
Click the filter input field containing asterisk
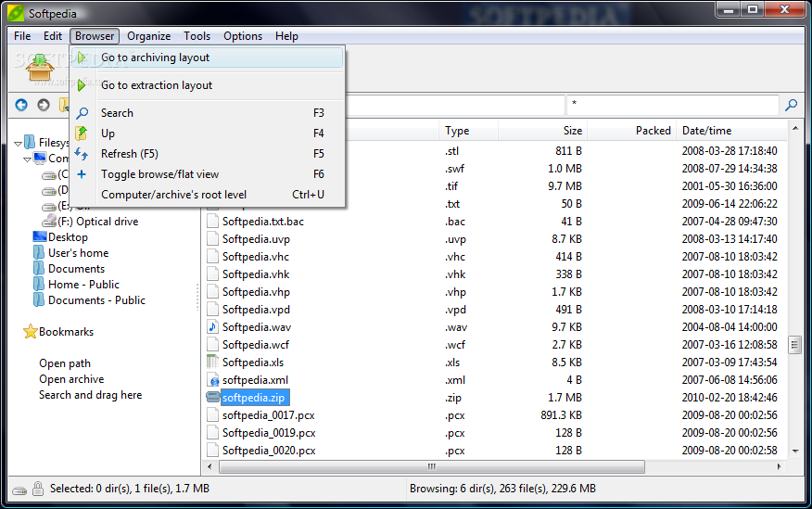[x=673, y=105]
